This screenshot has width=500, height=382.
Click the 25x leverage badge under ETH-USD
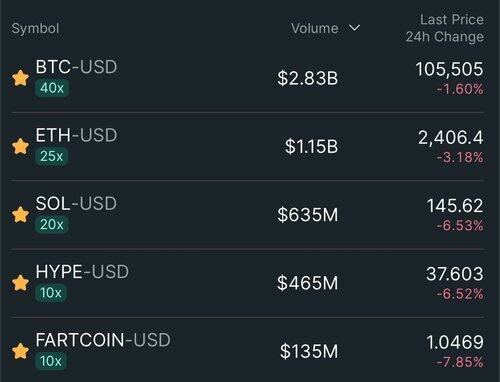tap(52, 156)
